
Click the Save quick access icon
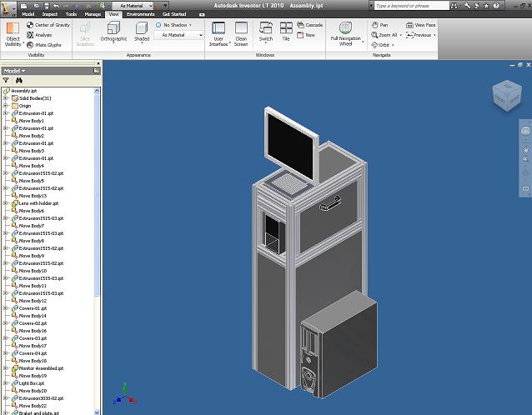(x=47, y=6)
